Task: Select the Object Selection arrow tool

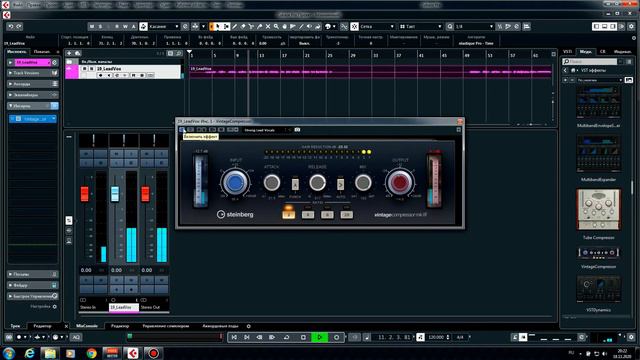Action: tap(218, 27)
